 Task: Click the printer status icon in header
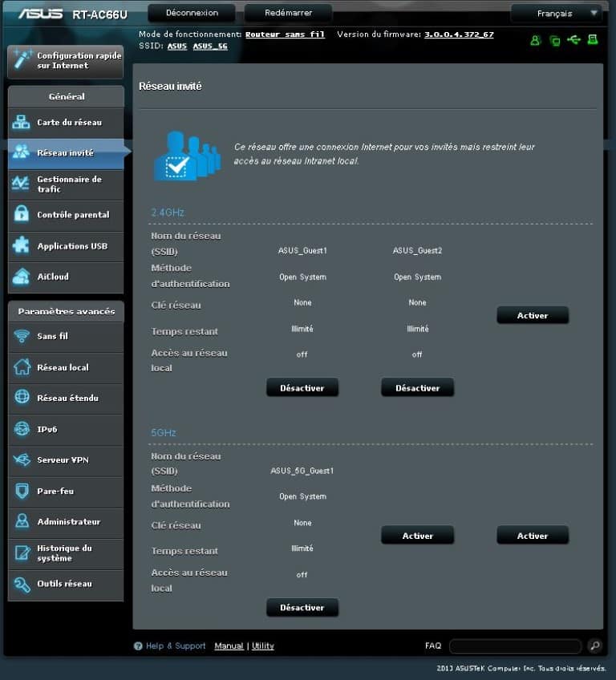point(593,39)
